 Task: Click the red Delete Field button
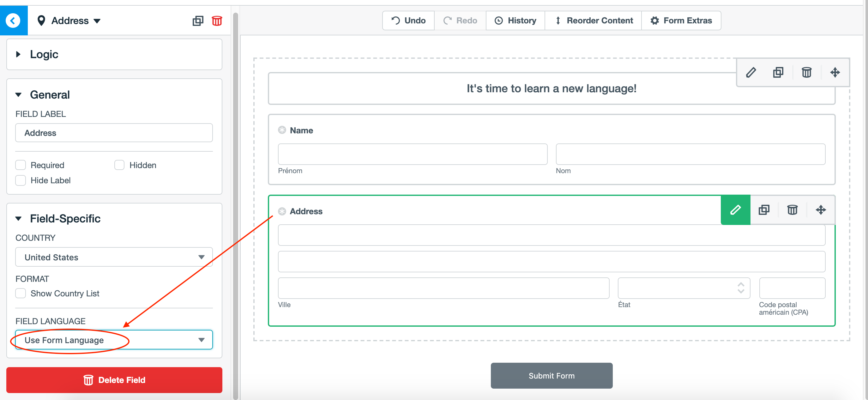(x=114, y=380)
